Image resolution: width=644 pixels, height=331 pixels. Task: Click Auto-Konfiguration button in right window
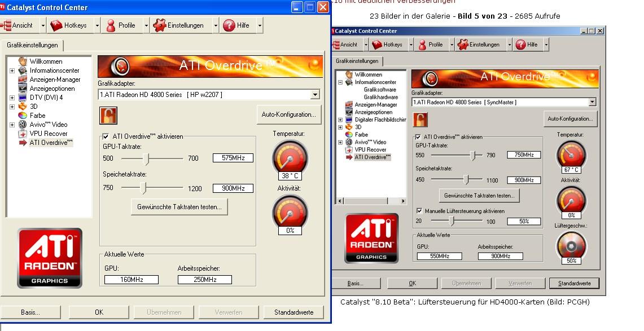tap(570, 119)
